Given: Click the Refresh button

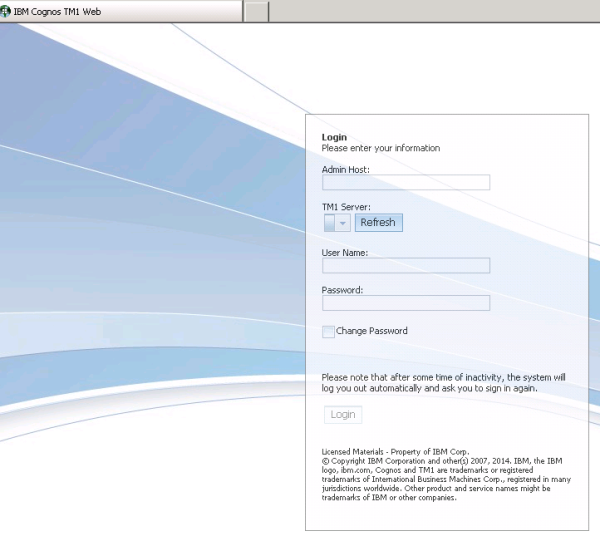Looking at the screenshot, I should coord(378,222).
